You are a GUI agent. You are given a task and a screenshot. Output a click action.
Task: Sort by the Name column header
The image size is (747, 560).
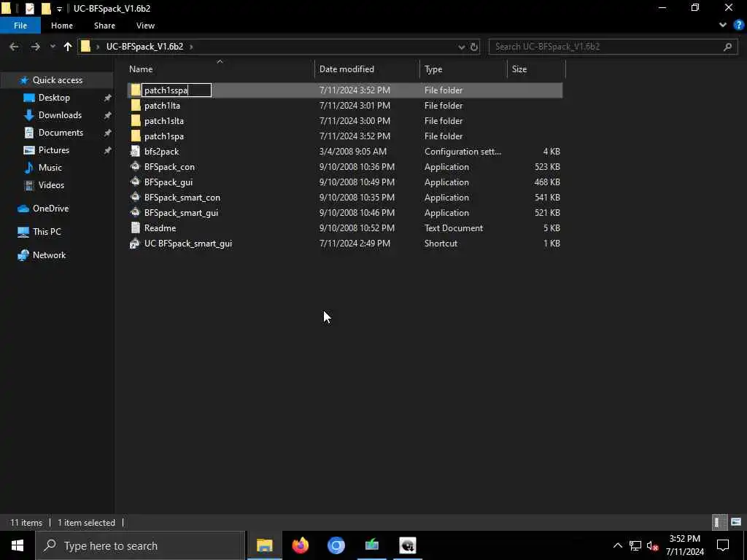(141, 69)
